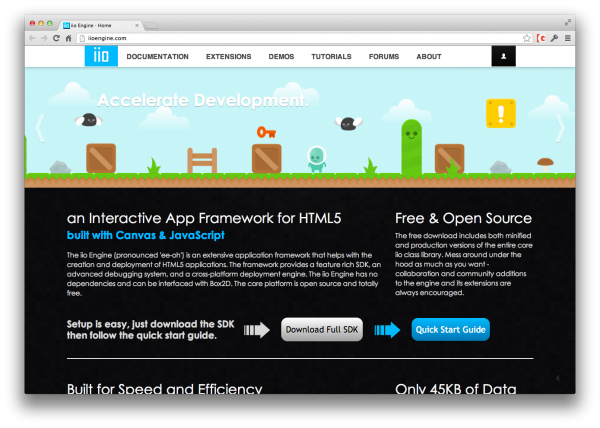The image size is (600, 428).
Task: Open the user account icon in the navbar
Action: point(504,56)
